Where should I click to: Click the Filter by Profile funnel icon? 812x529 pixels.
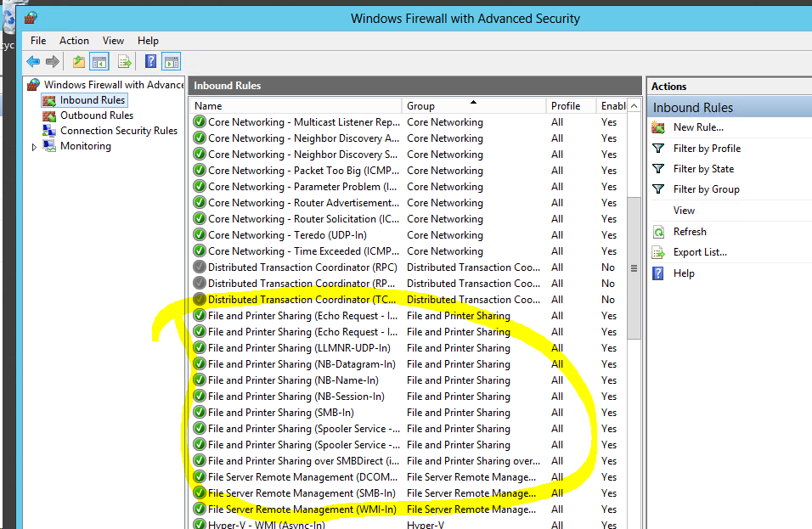[x=658, y=149]
